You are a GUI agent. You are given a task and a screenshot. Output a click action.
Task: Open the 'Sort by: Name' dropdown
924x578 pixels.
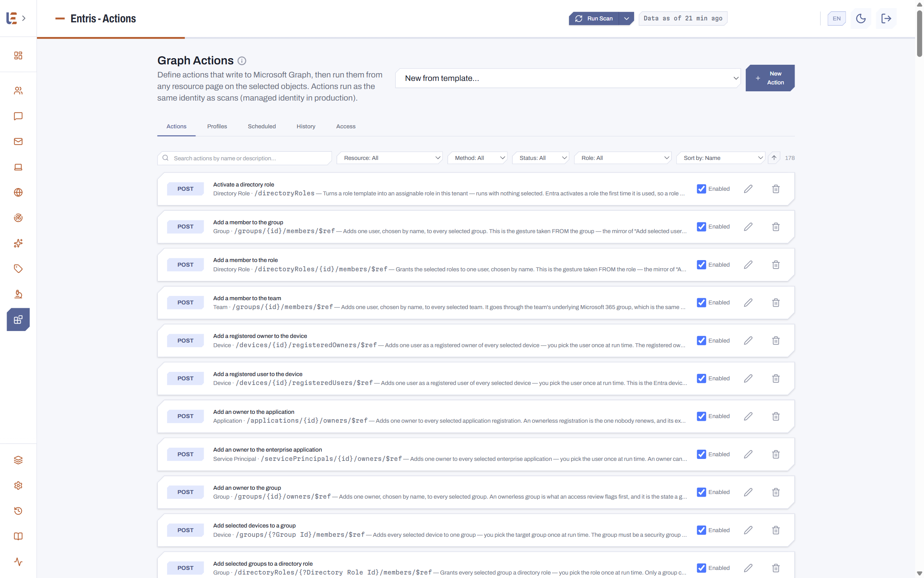click(x=721, y=158)
